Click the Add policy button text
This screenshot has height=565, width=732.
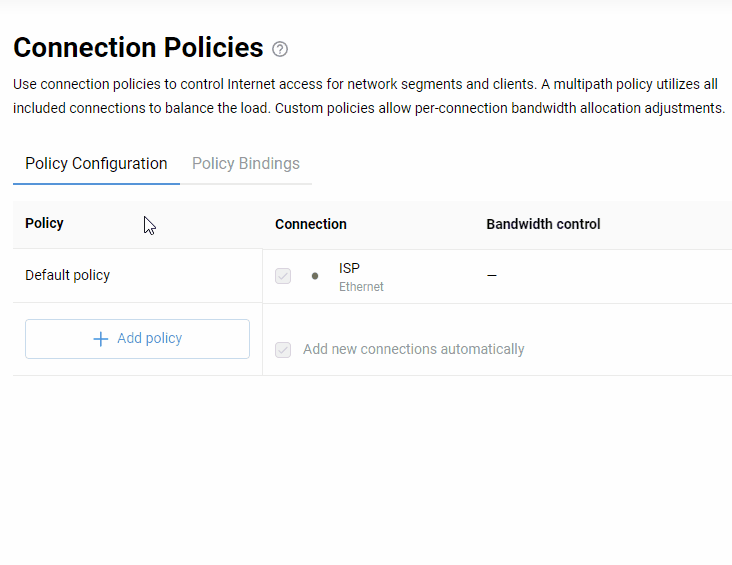pos(149,339)
